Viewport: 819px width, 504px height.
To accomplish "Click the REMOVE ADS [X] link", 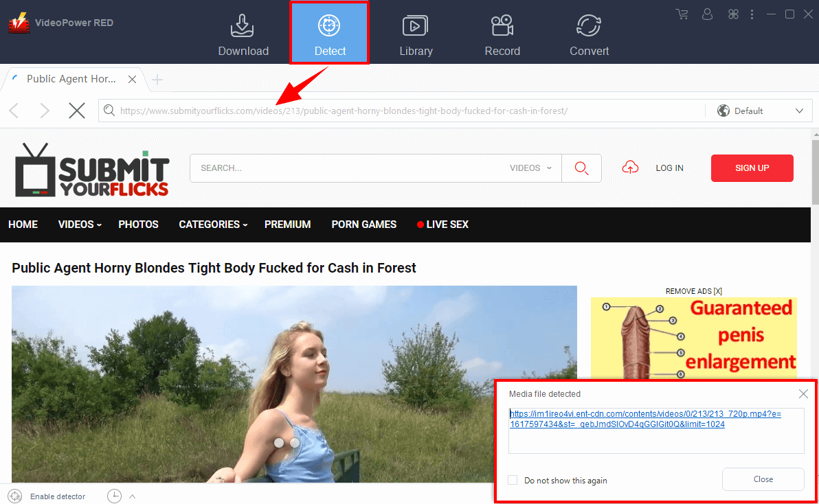I will pyautogui.click(x=694, y=291).
